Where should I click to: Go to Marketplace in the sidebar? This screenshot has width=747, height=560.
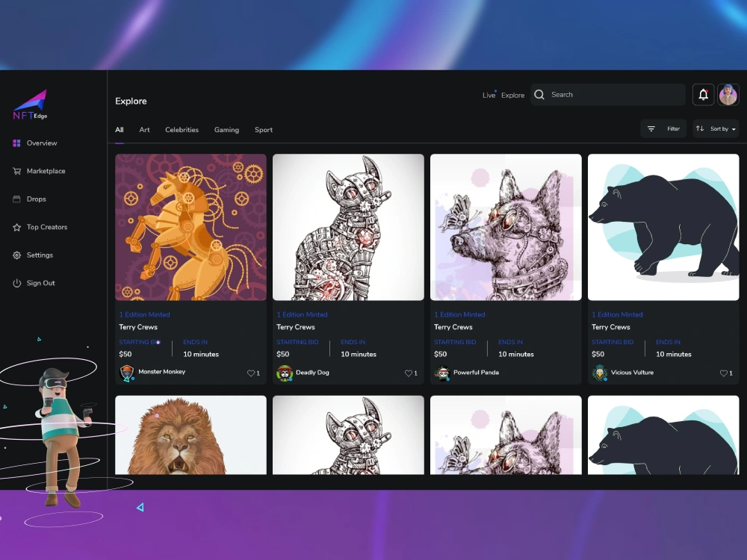point(46,171)
